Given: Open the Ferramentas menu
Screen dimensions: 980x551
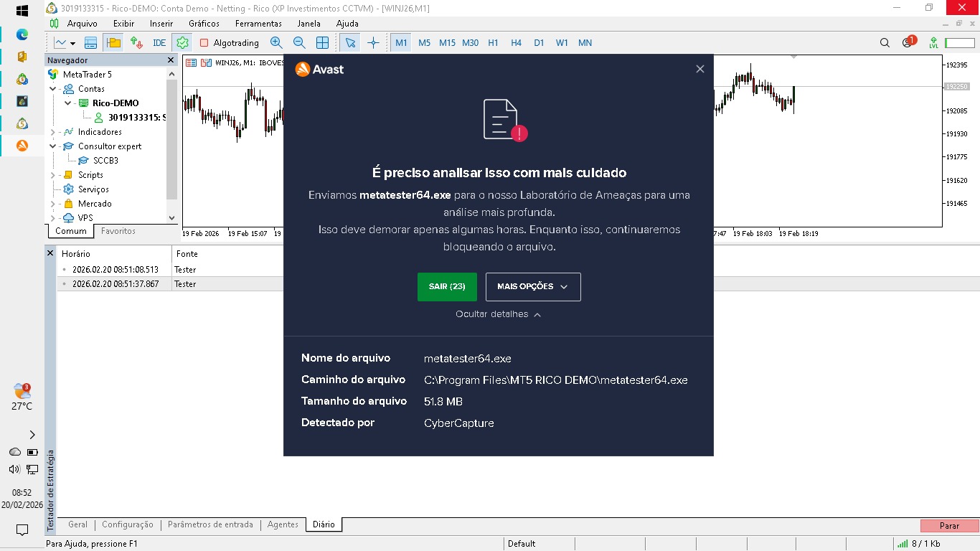Looking at the screenshot, I should pos(258,24).
